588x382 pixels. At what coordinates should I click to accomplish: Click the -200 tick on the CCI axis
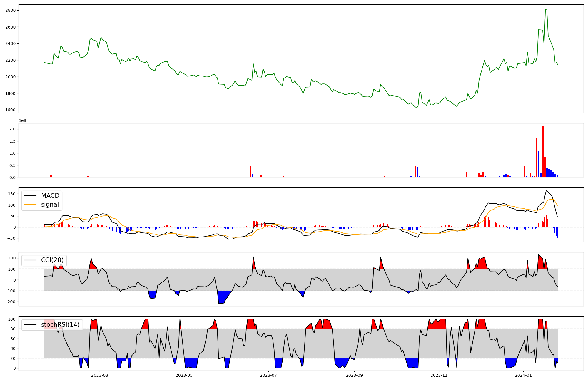tap(11, 302)
